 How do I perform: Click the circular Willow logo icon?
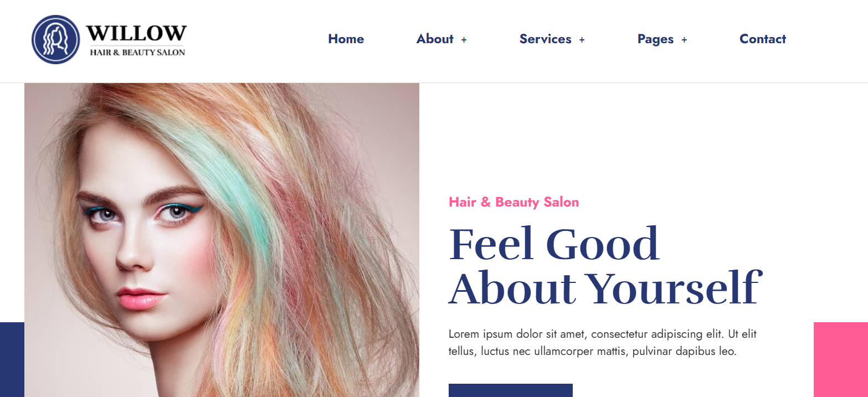56,39
